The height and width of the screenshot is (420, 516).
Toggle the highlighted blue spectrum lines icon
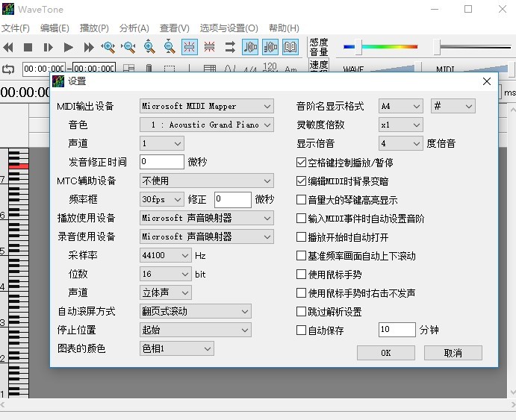point(190,47)
